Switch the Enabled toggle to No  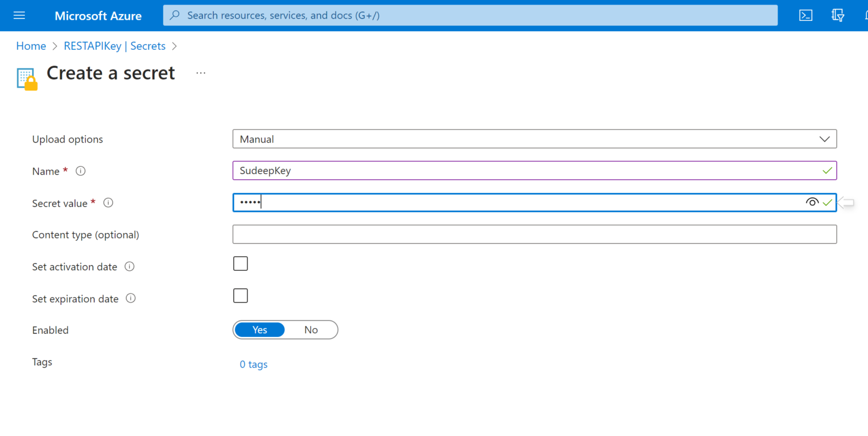311,330
